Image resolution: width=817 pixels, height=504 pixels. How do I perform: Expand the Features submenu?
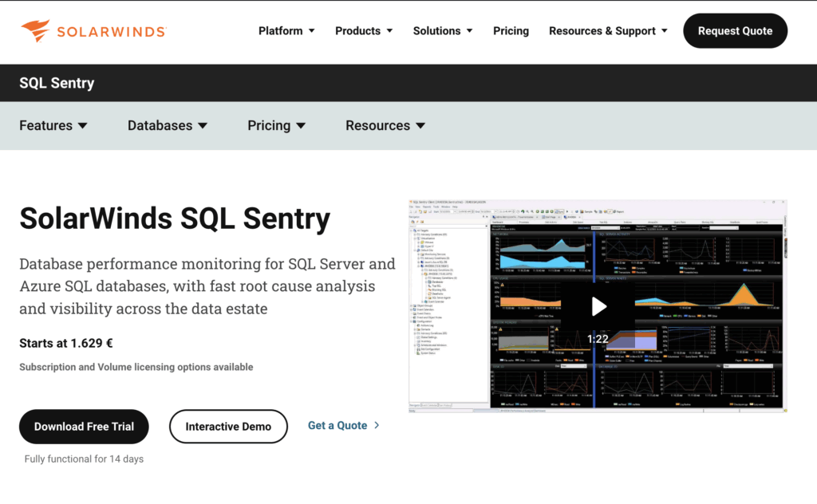(53, 126)
